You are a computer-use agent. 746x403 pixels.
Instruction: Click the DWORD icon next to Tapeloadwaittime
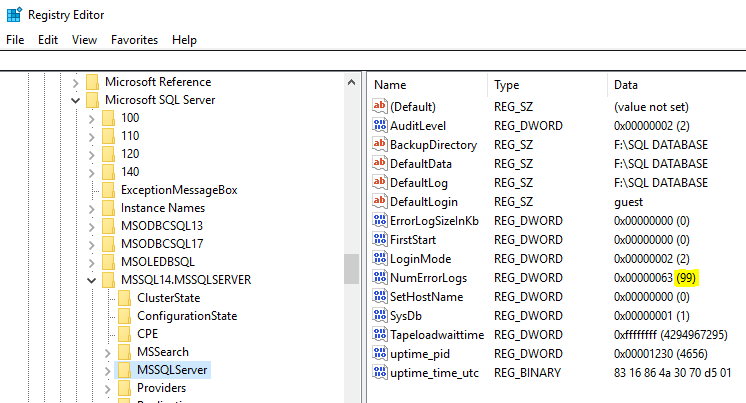pyautogui.click(x=380, y=334)
